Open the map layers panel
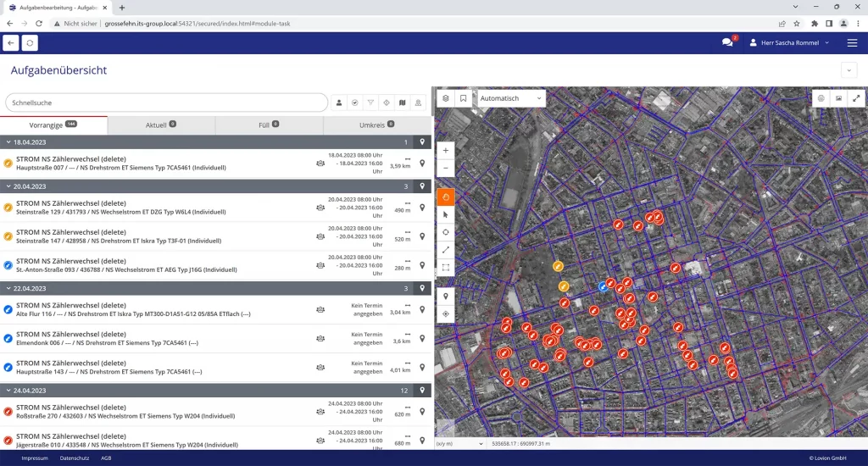The height and width of the screenshot is (466, 868). [446, 98]
